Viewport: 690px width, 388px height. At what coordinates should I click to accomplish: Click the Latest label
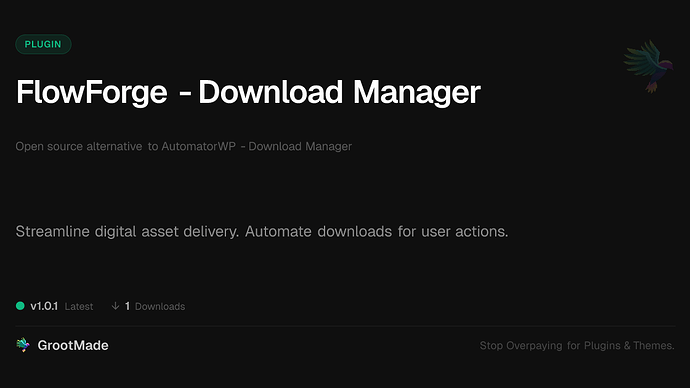79,307
